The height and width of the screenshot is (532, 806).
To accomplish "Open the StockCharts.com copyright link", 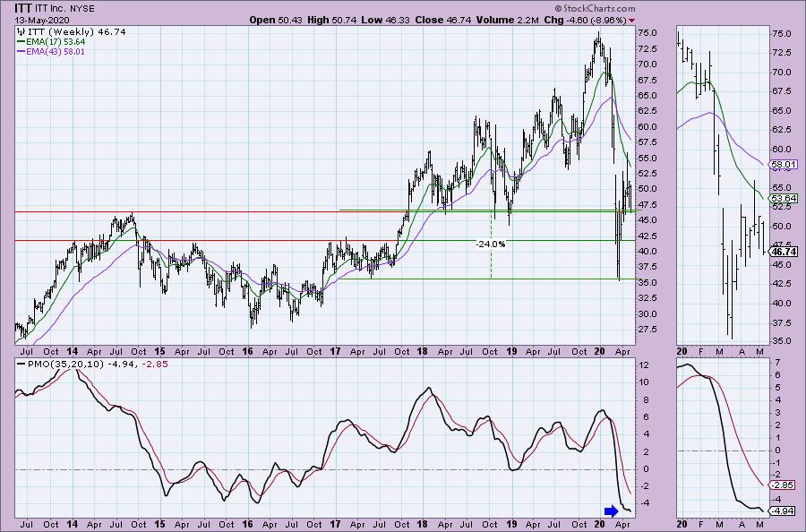I will [595, 8].
